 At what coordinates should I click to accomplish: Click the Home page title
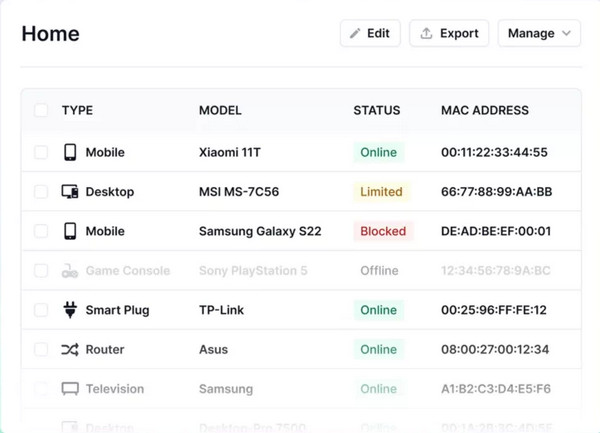51,34
